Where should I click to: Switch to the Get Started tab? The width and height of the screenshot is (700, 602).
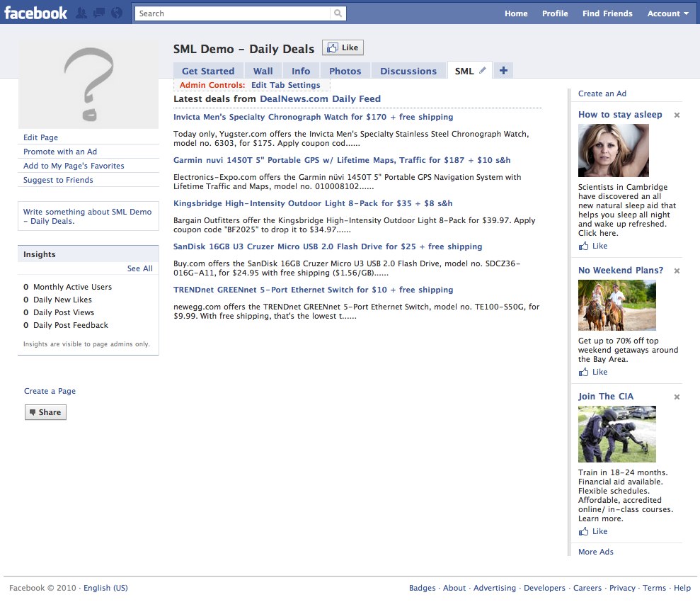click(x=208, y=71)
